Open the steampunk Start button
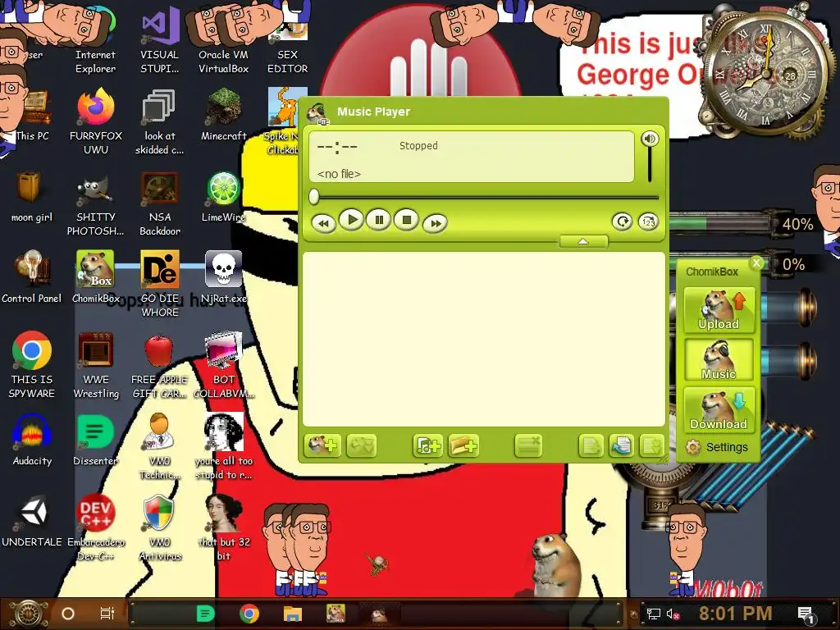Screen dimensions: 840x630 click(28, 614)
